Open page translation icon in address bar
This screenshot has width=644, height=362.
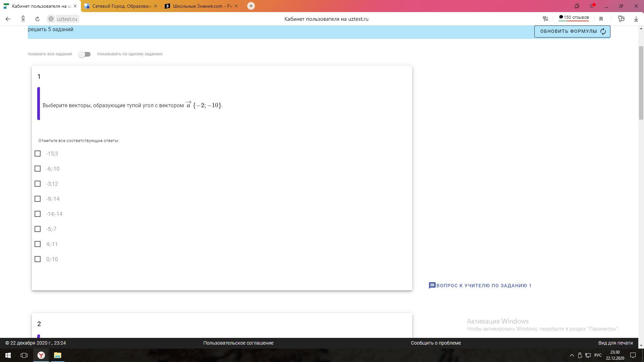click(546, 19)
